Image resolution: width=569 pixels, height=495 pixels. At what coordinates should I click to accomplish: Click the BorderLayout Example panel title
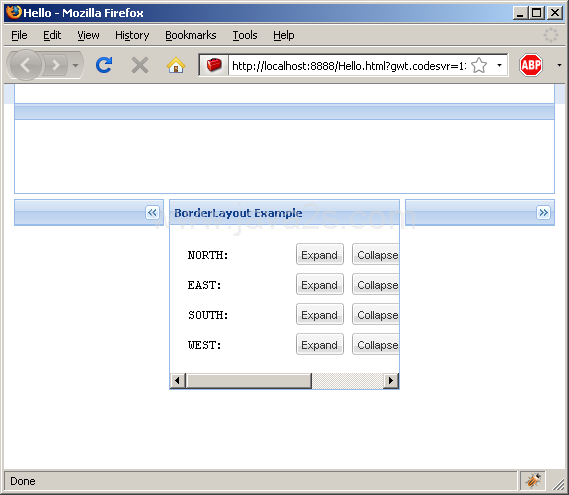click(x=238, y=213)
